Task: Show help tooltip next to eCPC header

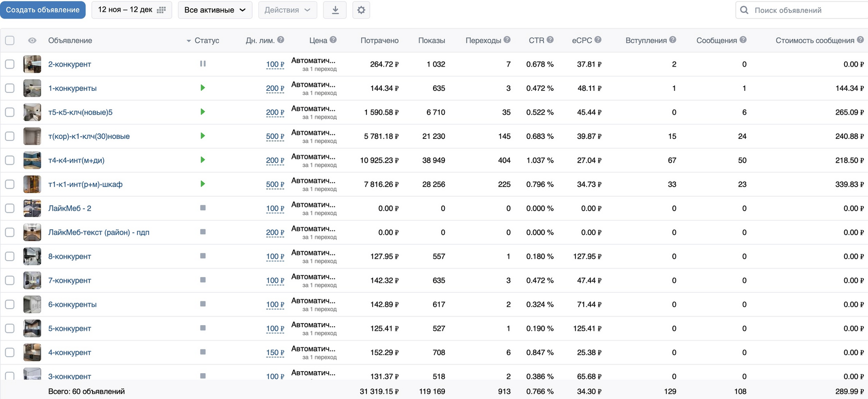Action: click(598, 40)
